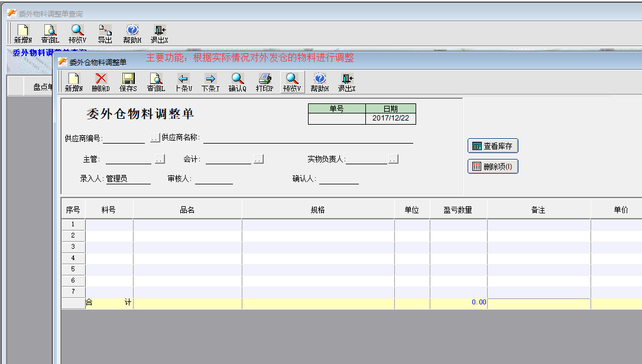Select row 4 in the grid

[73, 258]
